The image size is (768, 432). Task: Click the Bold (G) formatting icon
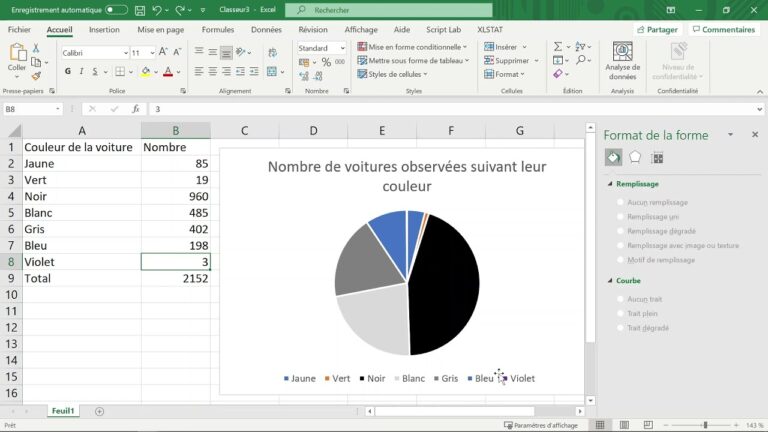click(x=68, y=72)
